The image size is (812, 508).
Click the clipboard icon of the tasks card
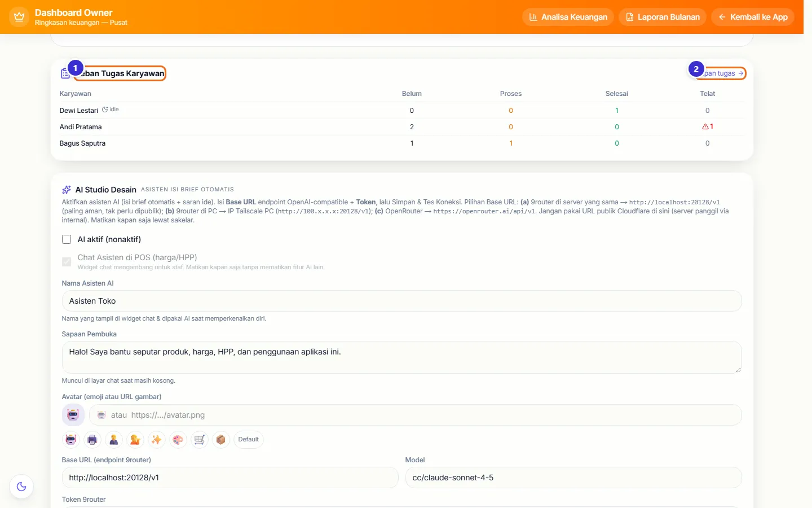click(65, 73)
